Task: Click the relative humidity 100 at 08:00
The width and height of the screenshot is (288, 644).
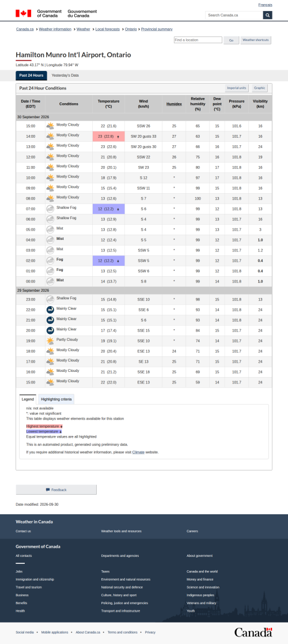Action: [x=198, y=198]
